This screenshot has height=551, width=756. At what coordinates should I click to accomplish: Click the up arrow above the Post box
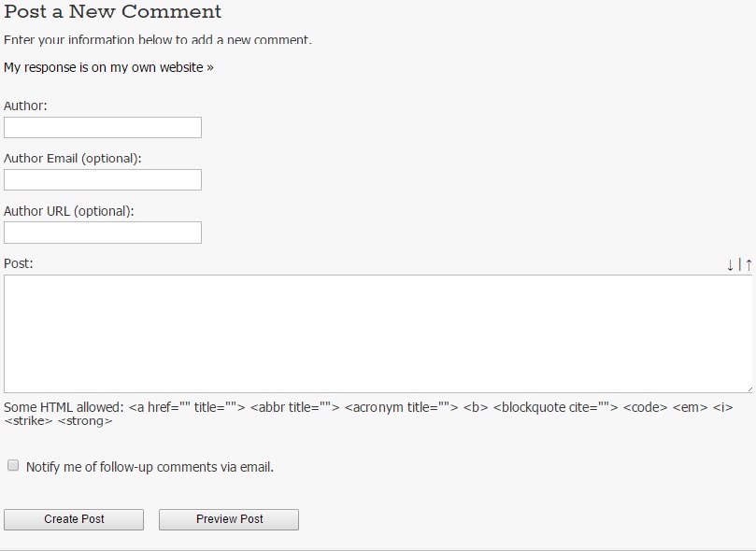tap(749, 265)
